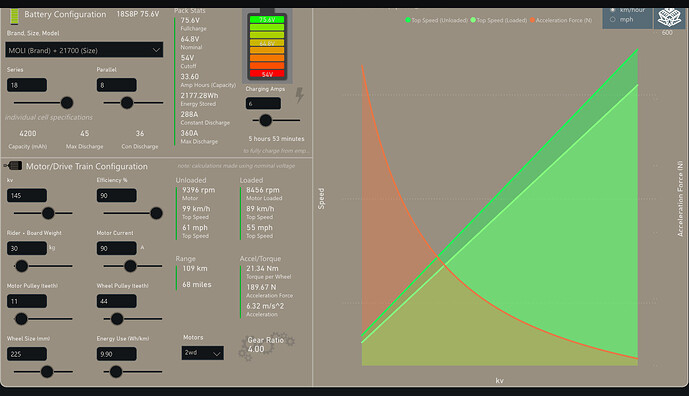Click the Wheel Pulley teeth field
Image resolution: width=689 pixels, height=396 pixels.
tap(116, 301)
